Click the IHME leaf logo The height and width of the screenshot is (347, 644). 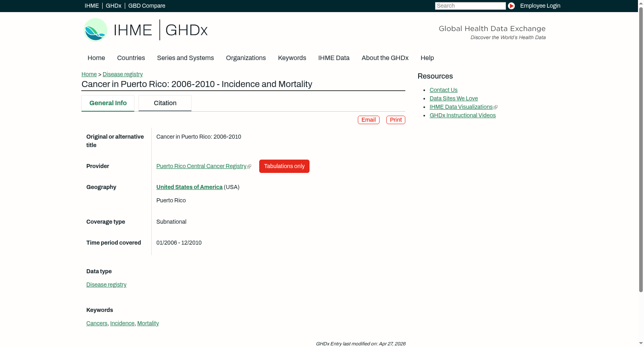coord(95,30)
